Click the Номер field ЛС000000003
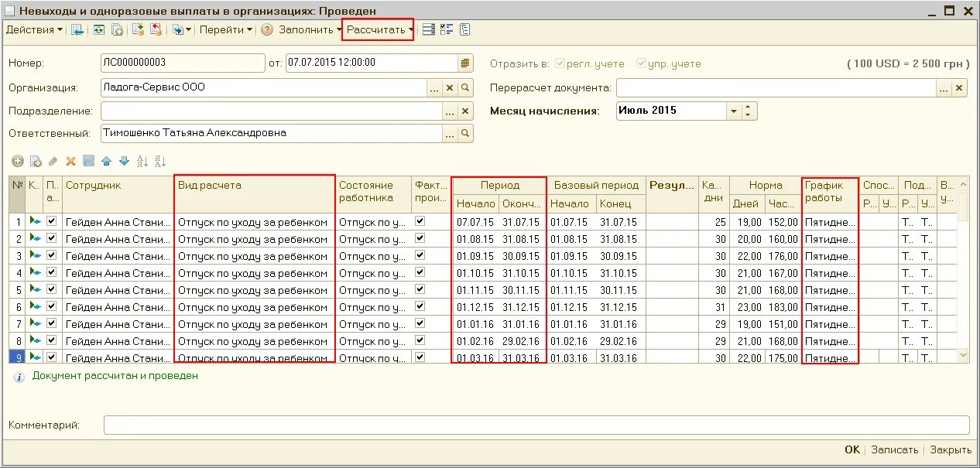Image resolution: width=980 pixels, height=468 pixels. (x=183, y=63)
